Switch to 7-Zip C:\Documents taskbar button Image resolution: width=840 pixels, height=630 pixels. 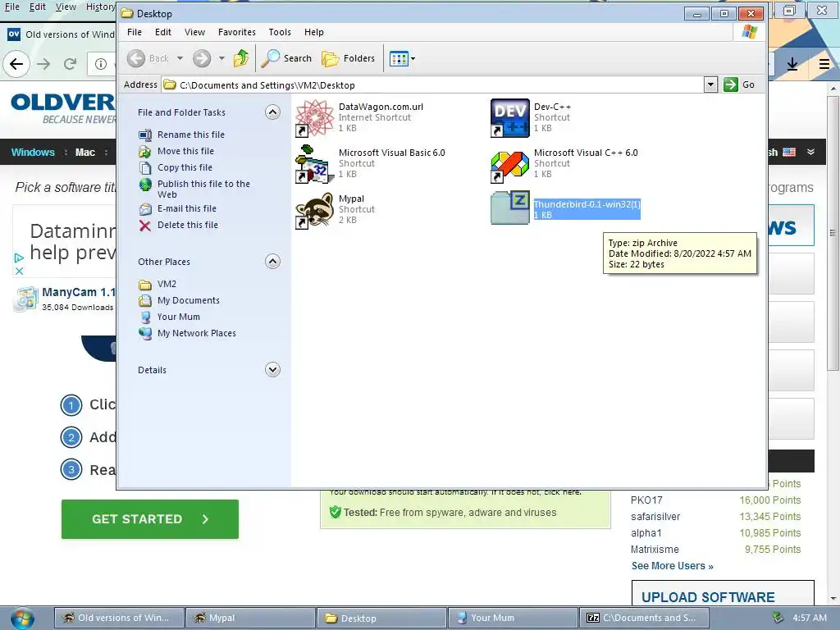(645, 618)
